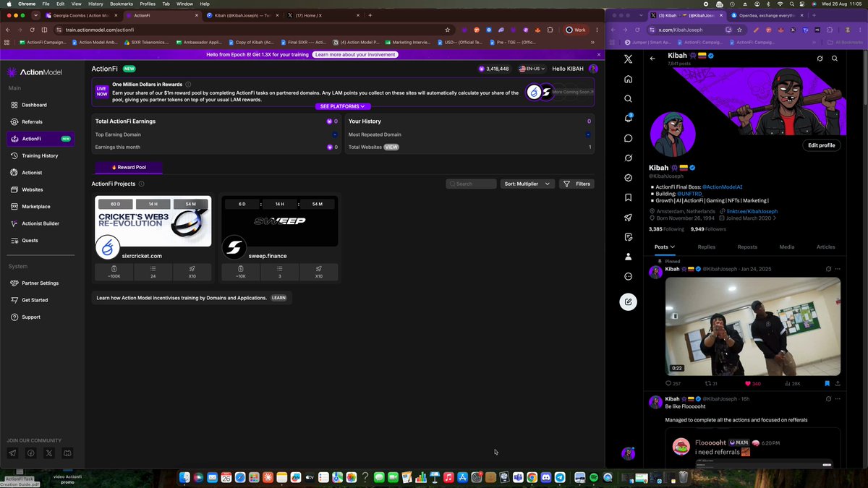Open the Discord community icon in ActionModel sidebar
Viewport: 868px width, 488px height.
click(67, 453)
